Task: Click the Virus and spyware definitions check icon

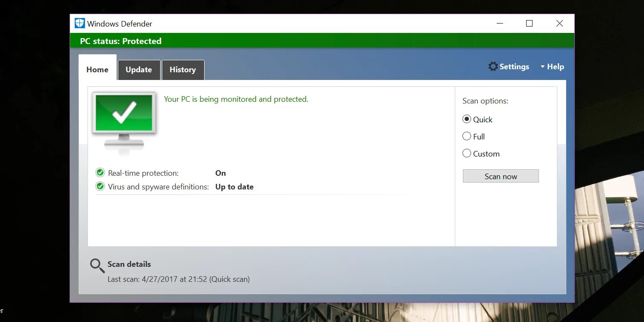Action: pyautogui.click(x=100, y=186)
